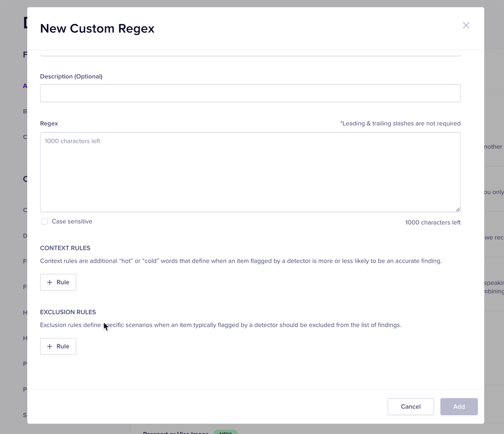This screenshot has width=504, height=434.
Task: Click the Description (Optional) field label
Action: point(71,76)
